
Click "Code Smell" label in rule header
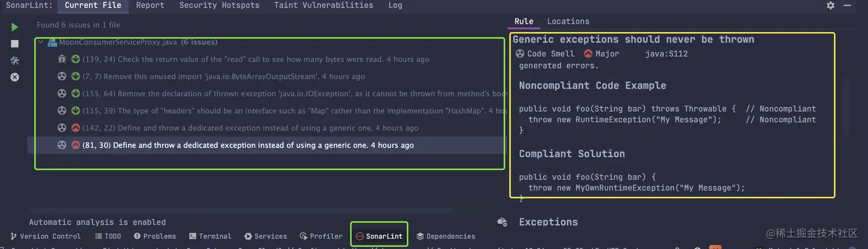click(x=551, y=53)
